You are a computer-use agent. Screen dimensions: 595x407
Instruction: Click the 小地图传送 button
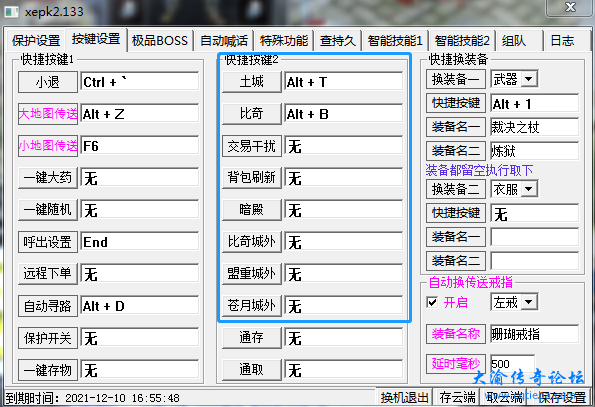click(48, 146)
